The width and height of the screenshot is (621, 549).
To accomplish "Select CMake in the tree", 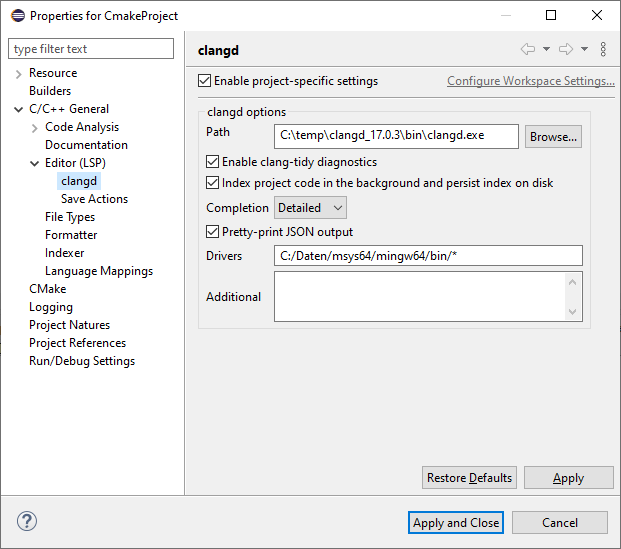I will click(48, 289).
